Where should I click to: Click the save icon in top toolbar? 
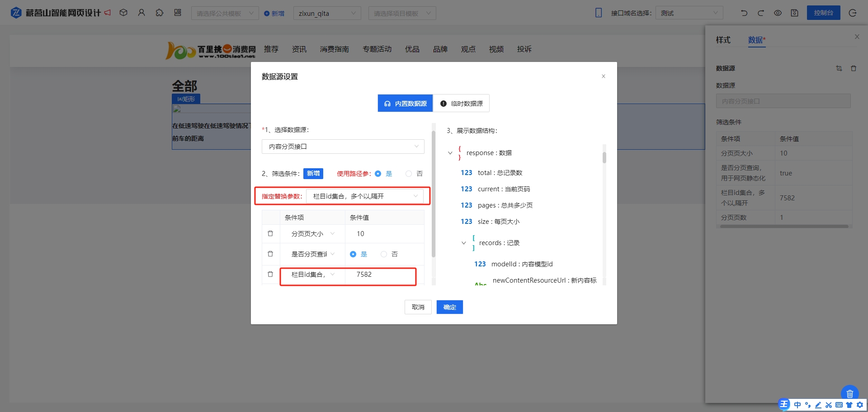pos(794,13)
